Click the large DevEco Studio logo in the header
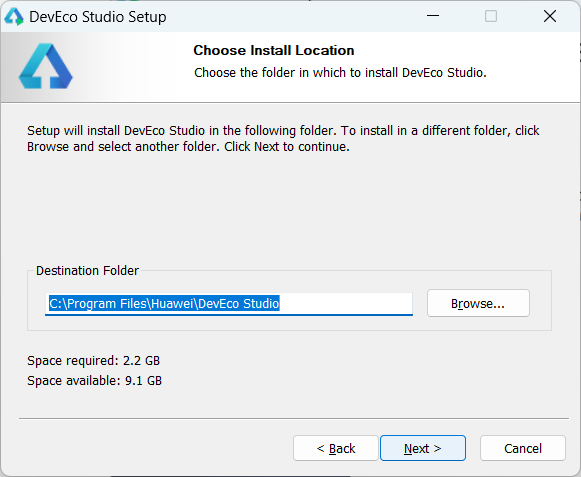The width and height of the screenshot is (581, 477). point(46,66)
